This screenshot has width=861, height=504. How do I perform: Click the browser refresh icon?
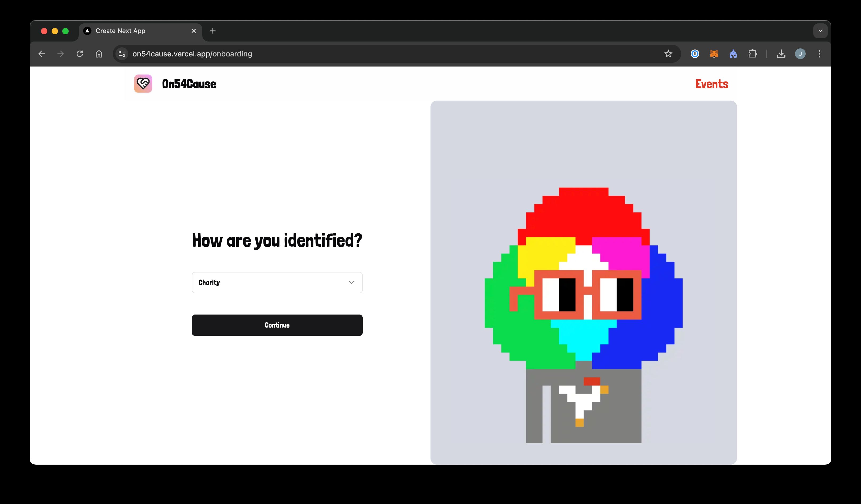[80, 54]
